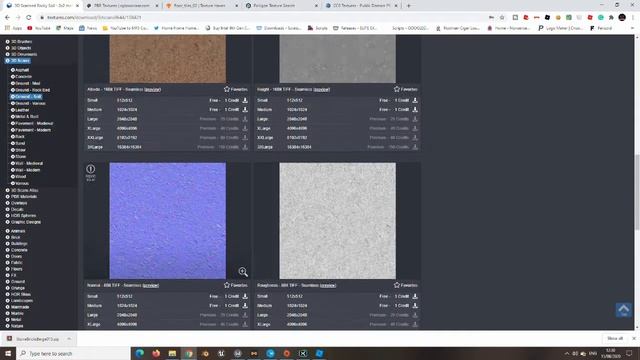Add Roughness texture to Favorites
Viewport: 640px width, 360px height.
click(405, 285)
